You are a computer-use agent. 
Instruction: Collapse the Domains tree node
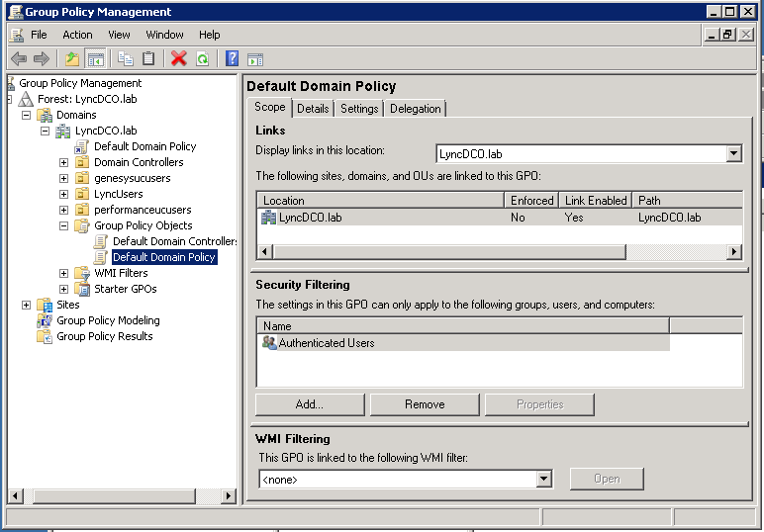(x=27, y=116)
